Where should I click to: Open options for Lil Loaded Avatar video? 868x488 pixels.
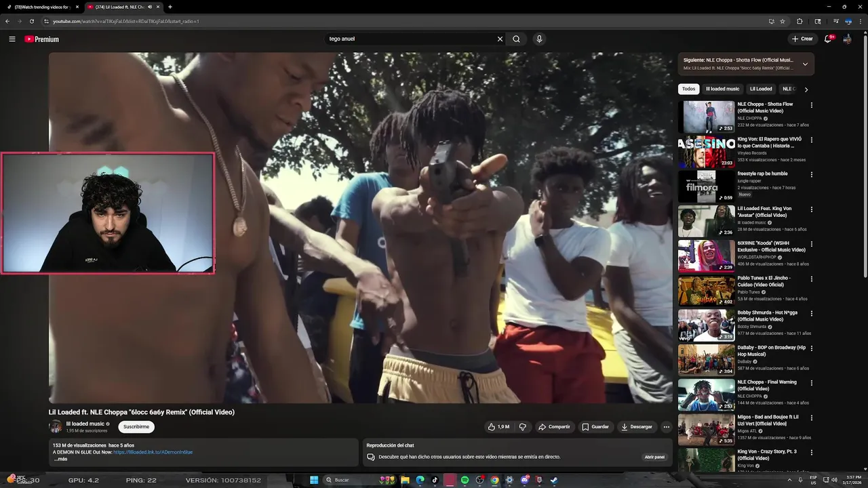[811, 209]
